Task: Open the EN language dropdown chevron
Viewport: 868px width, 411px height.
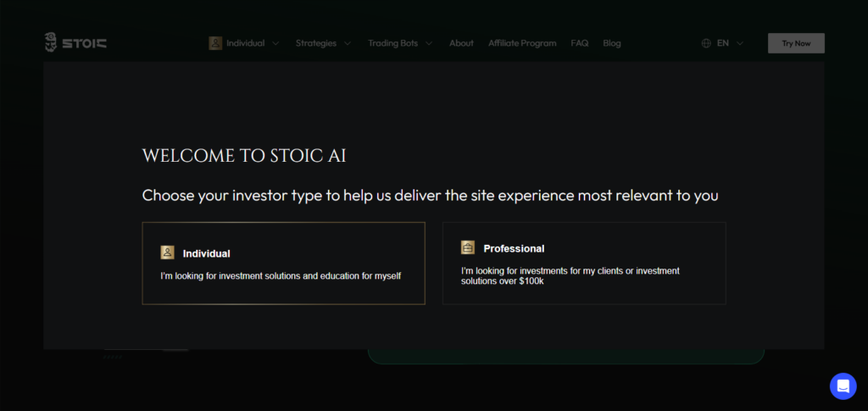Action: [739, 43]
